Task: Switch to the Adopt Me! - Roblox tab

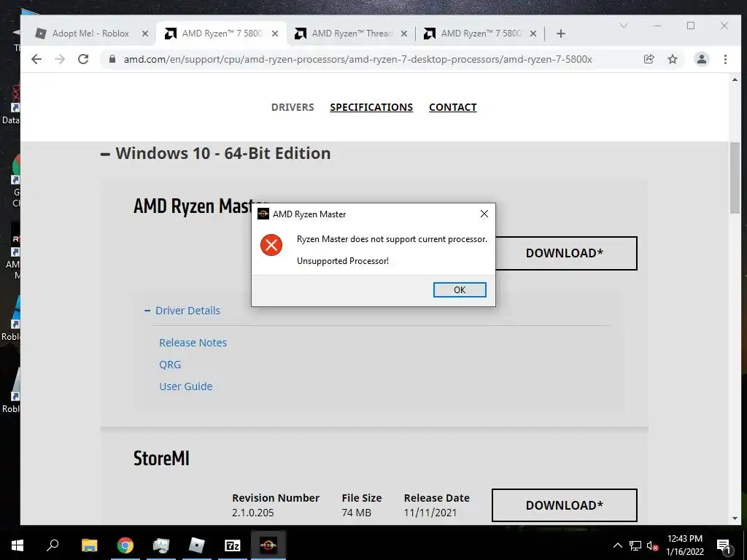Action: coord(90,34)
